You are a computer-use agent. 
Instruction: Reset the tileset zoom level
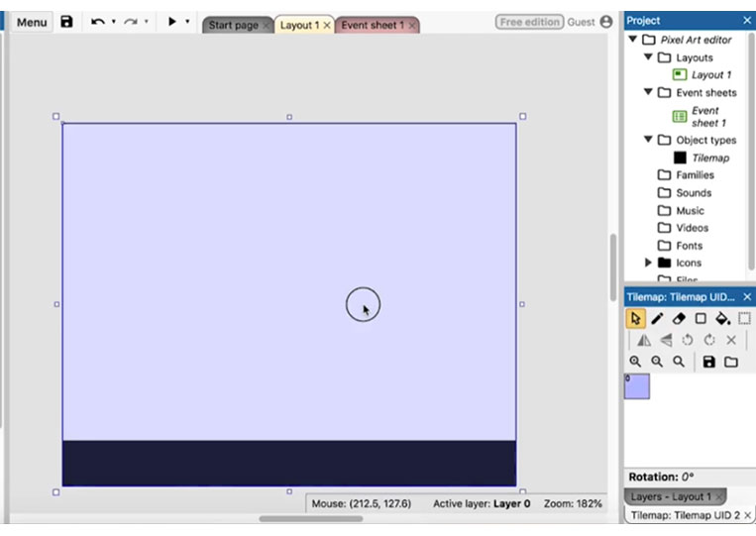[679, 362]
